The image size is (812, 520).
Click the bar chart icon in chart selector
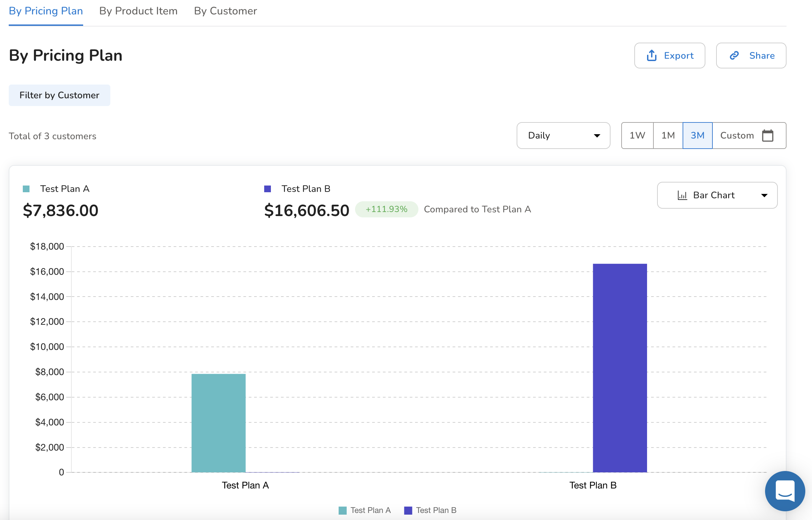[x=682, y=195]
